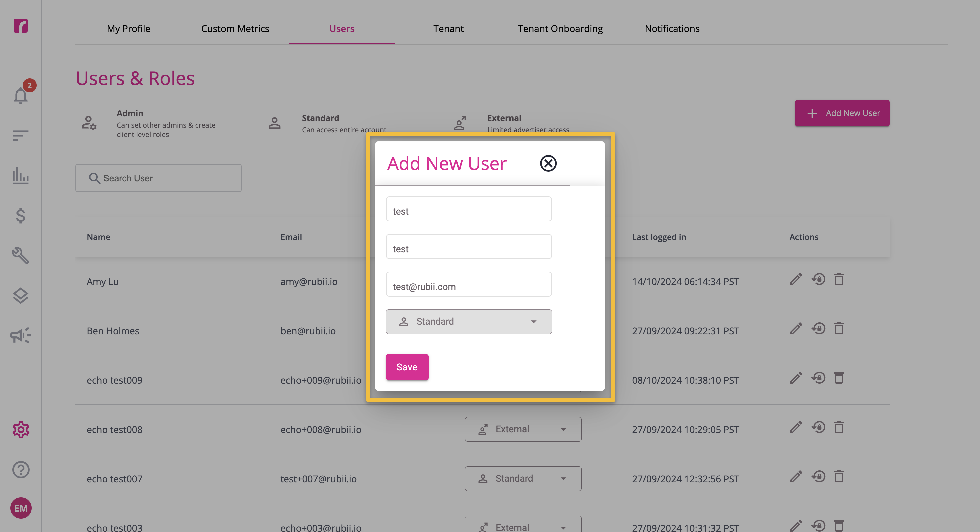Open the megaphone campaigns icon
Image resolution: width=980 pixels, height=532 pixels.
tap(21, 335)
